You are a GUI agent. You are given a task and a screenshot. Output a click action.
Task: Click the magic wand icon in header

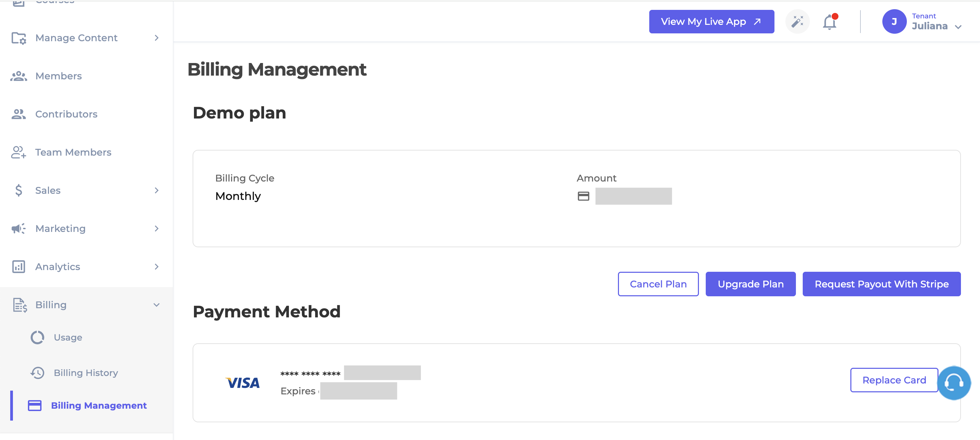[797, 22]
